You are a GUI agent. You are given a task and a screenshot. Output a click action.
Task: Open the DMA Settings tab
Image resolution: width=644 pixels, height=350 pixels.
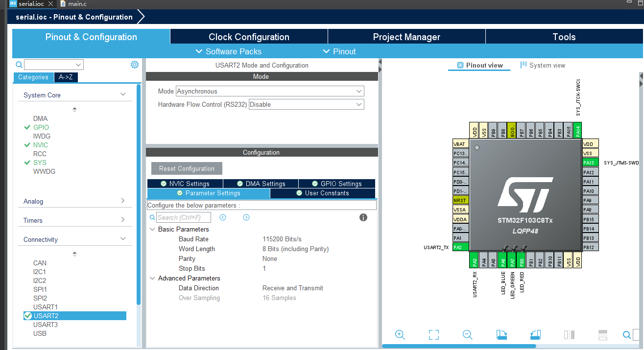pos(261,184)
